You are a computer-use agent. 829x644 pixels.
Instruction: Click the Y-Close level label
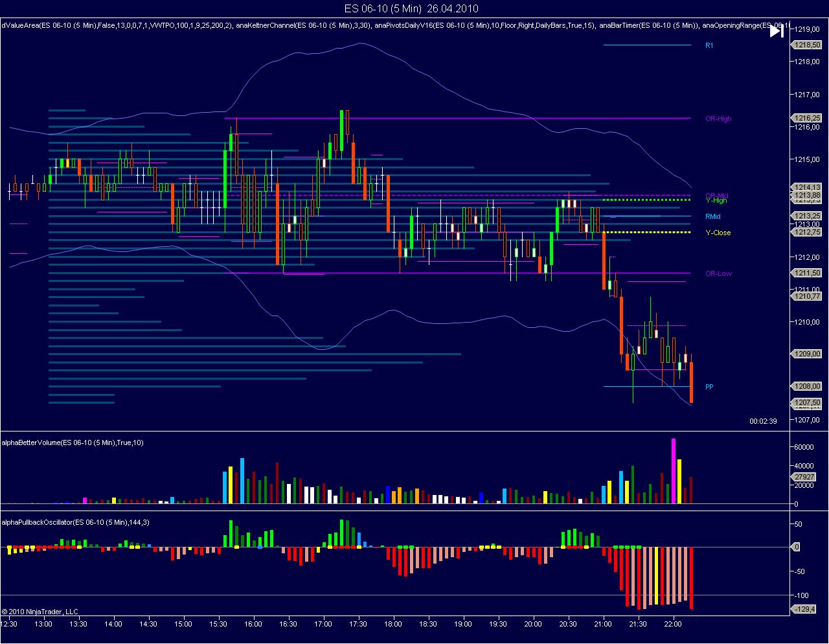coord(718,233)
